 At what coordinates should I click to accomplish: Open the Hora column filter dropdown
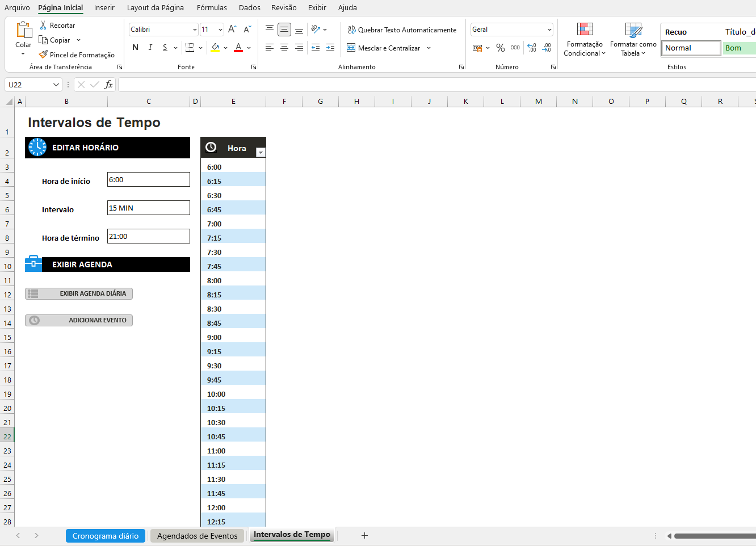(x=261, y=152)
